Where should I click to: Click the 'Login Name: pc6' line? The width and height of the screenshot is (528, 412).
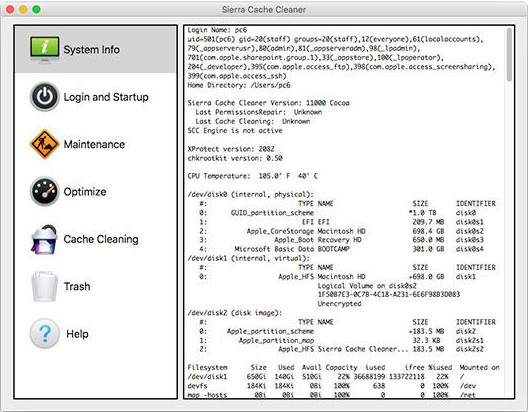click(217, 30)
